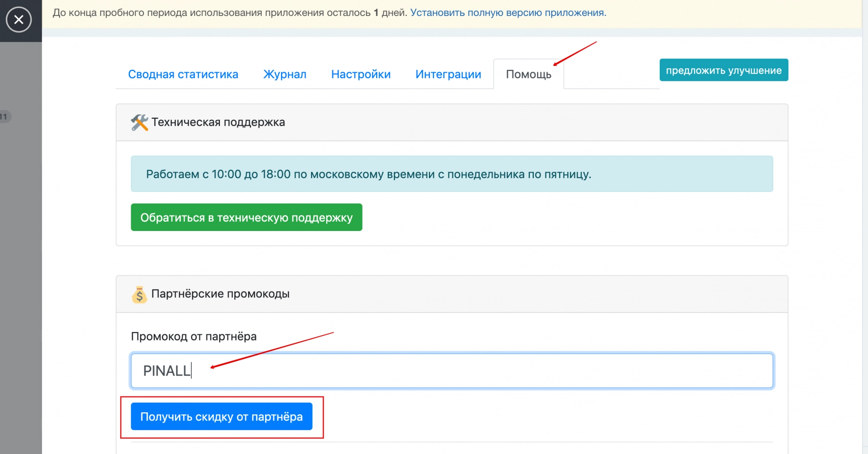Click the Техническая поддержка section header

pyautogui.click(x=218, y=122)
